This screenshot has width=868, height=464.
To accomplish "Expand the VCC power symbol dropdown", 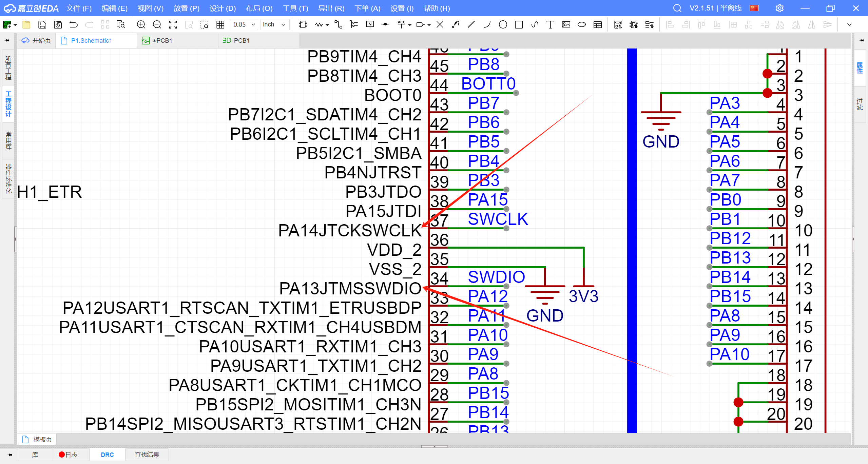I will coord(410,25).
